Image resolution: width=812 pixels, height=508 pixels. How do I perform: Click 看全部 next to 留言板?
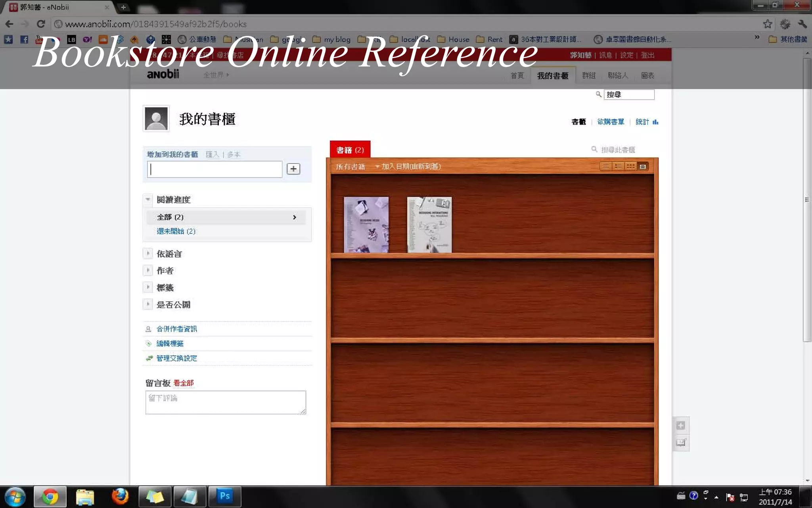[184, 383]
